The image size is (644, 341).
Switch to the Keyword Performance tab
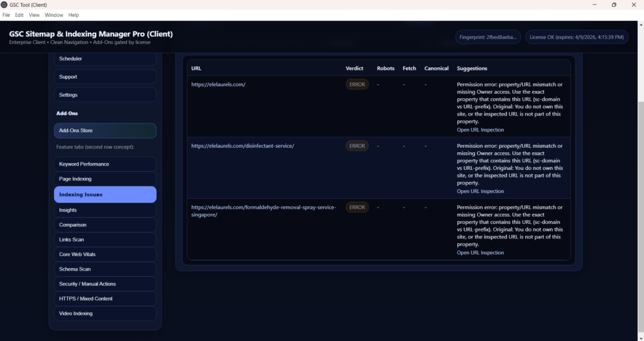105,164
